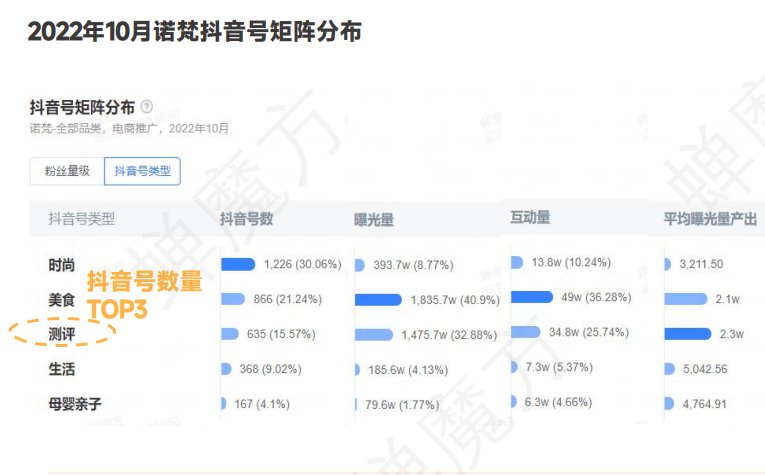Image resolution: width=765 pixels, height=475 pixels.
Task: Click the 生活 account value 368 (9.02%)
Action: coord(270,369)
